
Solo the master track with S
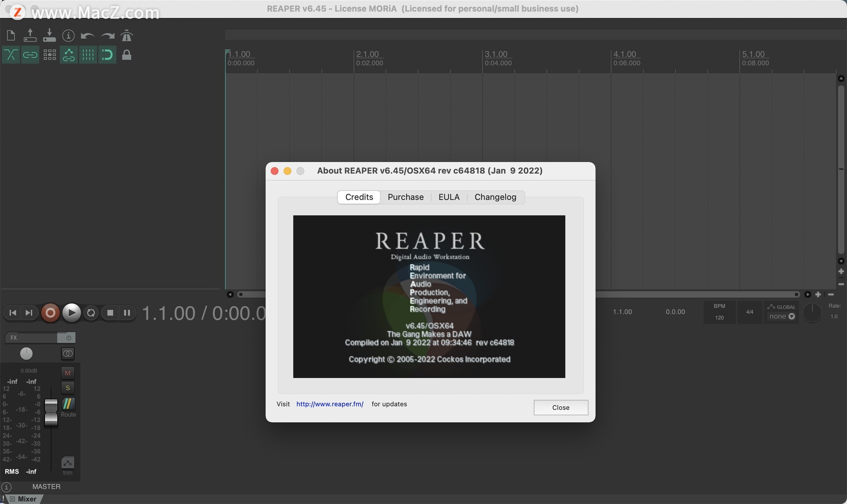[67, 388]
